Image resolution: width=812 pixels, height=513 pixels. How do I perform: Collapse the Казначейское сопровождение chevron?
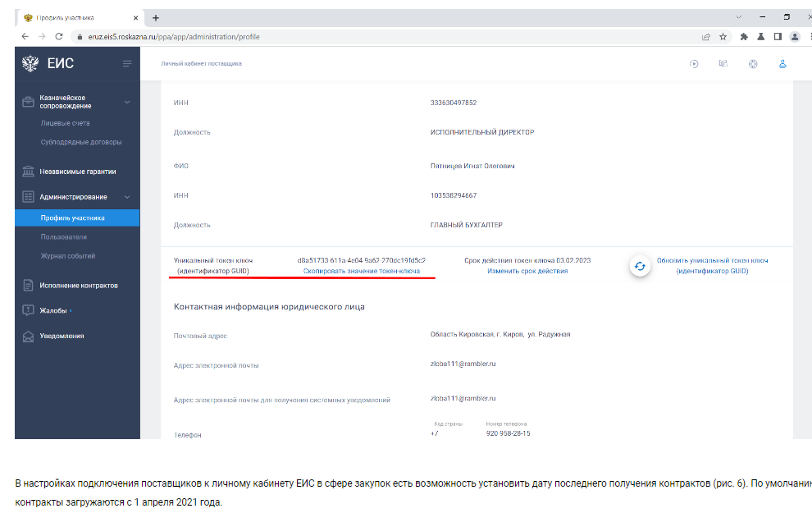coord(127,102)
